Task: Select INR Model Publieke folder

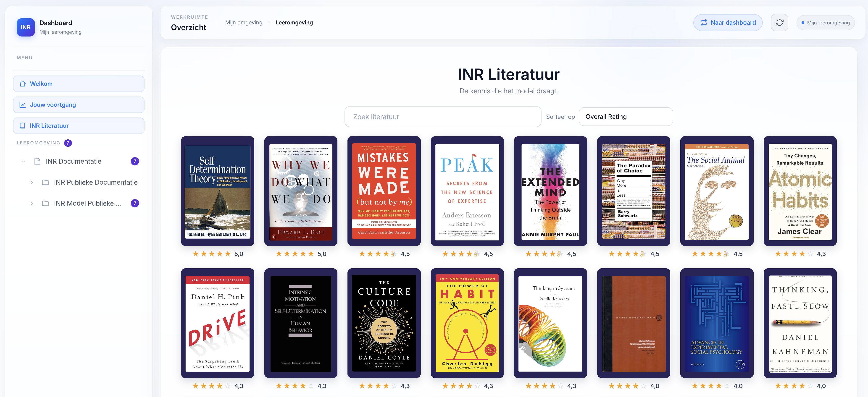Action: click(x=87, y=203)
